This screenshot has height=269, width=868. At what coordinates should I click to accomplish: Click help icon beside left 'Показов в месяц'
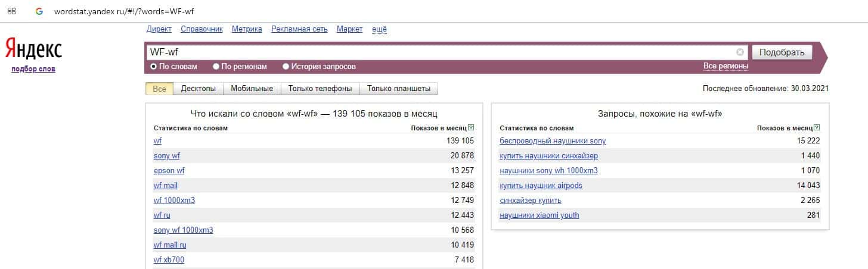click(x=471, y=127)
